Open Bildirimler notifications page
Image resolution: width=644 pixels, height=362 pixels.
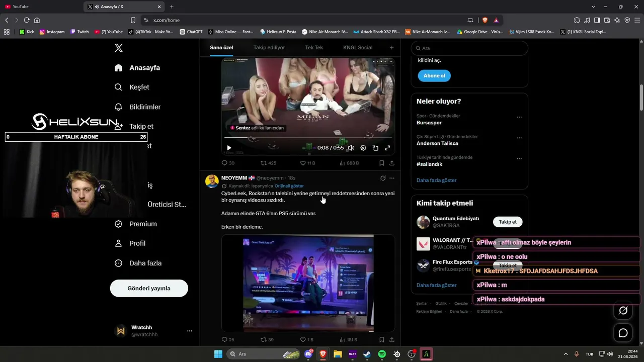(x=137, y=107)
